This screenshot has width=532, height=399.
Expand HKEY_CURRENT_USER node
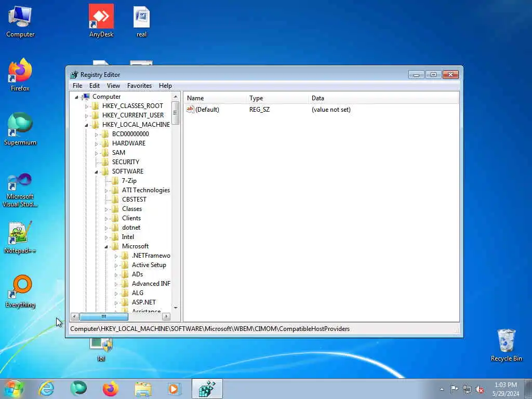tap(86, 116)
